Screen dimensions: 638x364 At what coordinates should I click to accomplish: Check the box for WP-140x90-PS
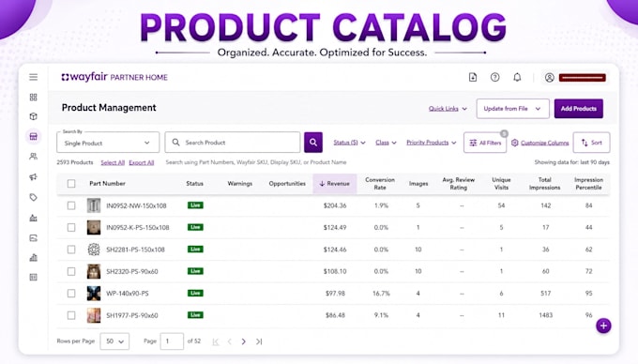pyautogui.click(x=71, y=294)
